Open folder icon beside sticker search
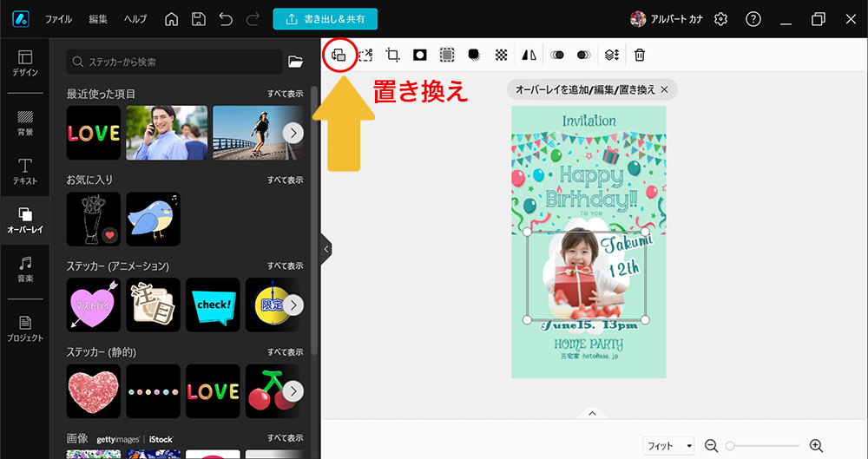 (x=295, y=62)
